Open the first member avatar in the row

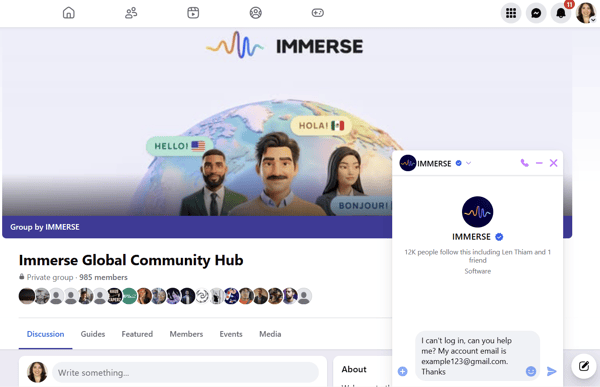point(27,296)
